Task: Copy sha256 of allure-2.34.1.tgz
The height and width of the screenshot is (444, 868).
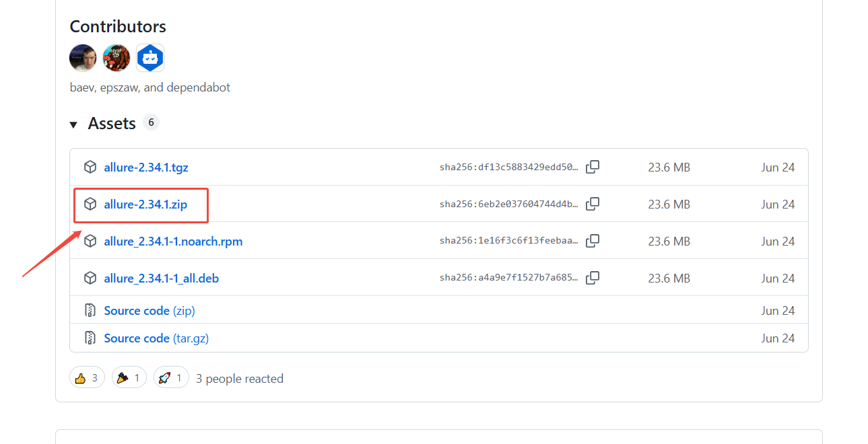Action: [x=593, y=168]
